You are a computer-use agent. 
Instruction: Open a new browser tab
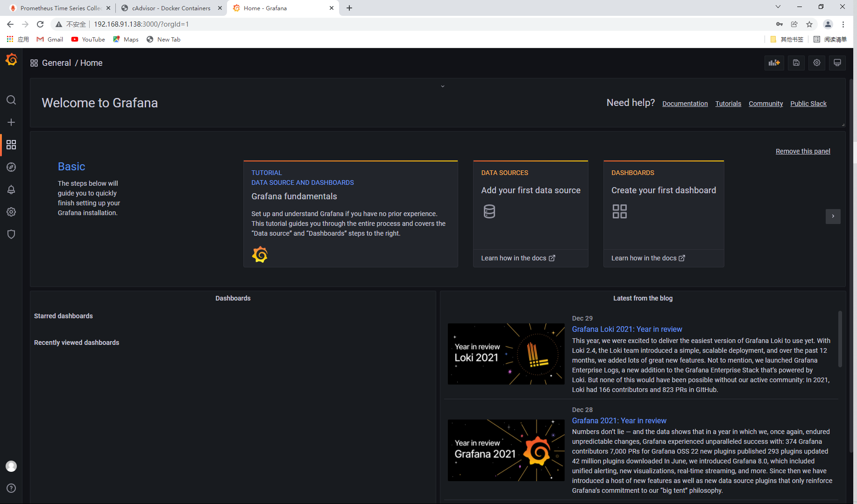(x=349, y=8)
